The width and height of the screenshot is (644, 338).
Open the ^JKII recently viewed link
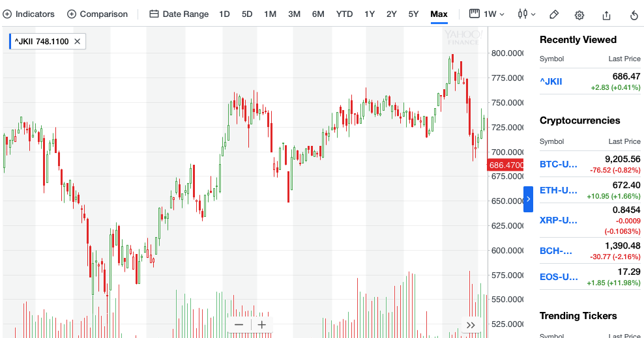pos(551,81)
